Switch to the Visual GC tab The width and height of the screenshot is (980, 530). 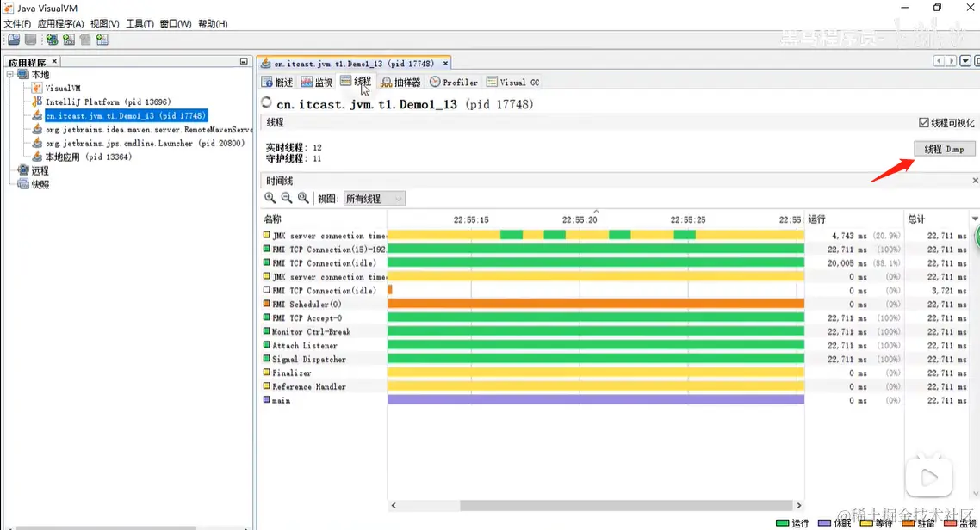pyautogui.click(x=513, y=83)
